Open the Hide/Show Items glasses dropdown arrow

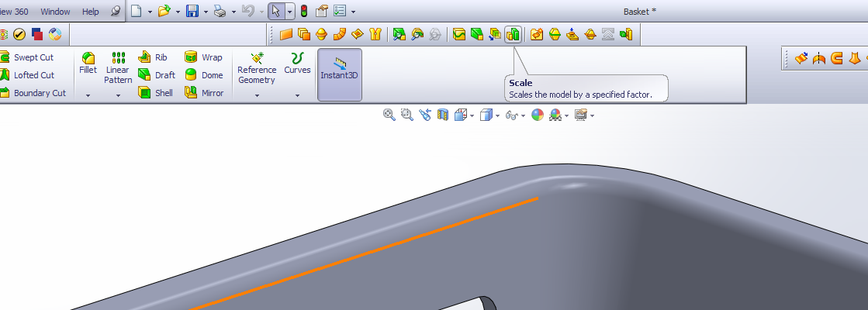(x=523, y=115)
